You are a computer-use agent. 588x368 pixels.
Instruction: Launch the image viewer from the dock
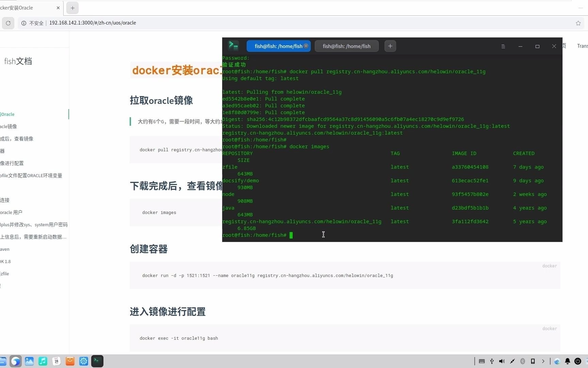[29, 361]
